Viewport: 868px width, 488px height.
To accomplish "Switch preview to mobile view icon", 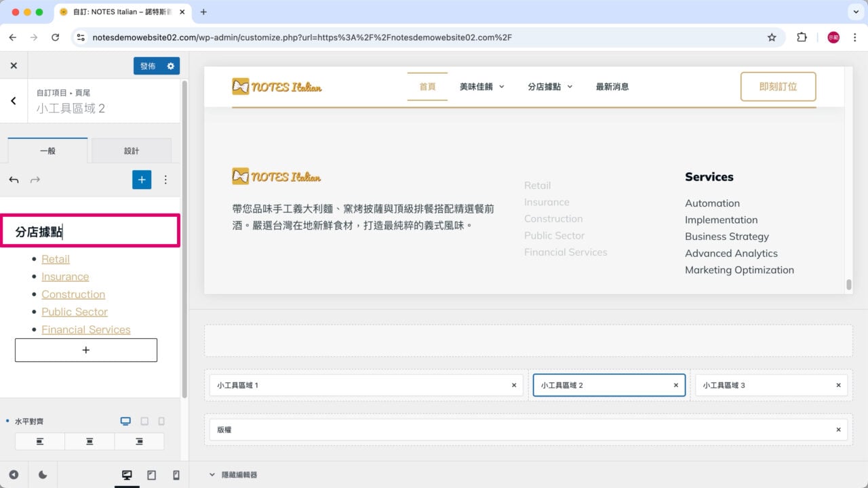I will 174,474.
